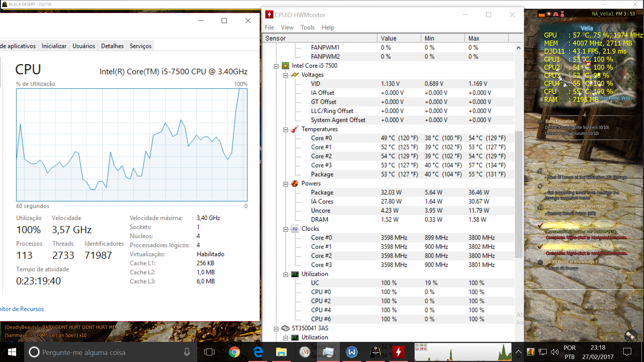This screenshot has width=644, height=362.
Task: Switch to Black Desert taskbar icon
Action: click(x=375, y=352)
